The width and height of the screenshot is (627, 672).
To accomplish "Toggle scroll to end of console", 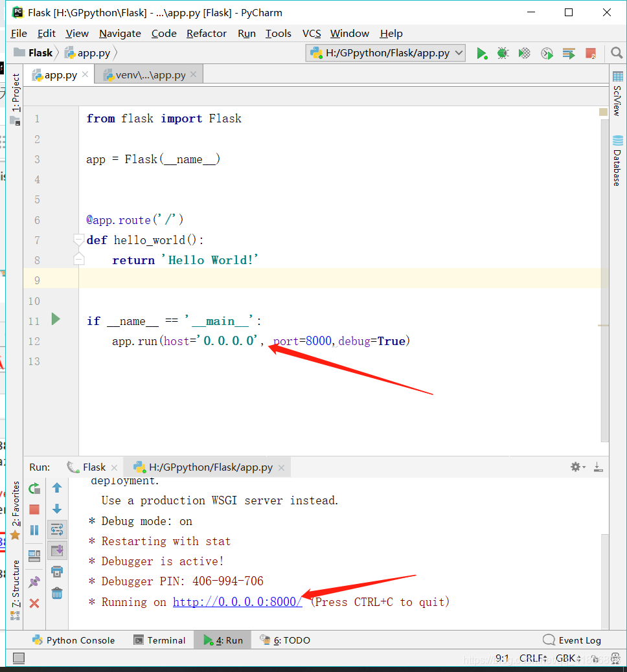I will (57, 550).
